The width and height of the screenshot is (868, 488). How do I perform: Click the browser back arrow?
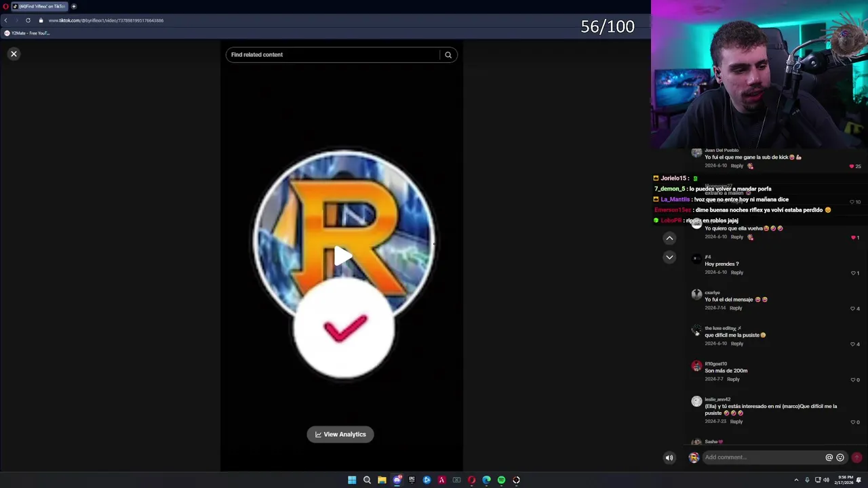pos(5,20)
